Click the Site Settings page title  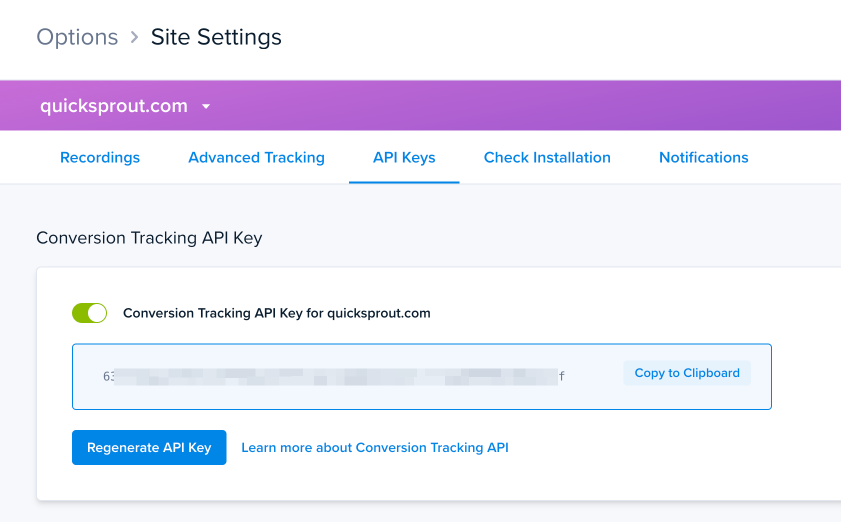[x=216, y=38]
